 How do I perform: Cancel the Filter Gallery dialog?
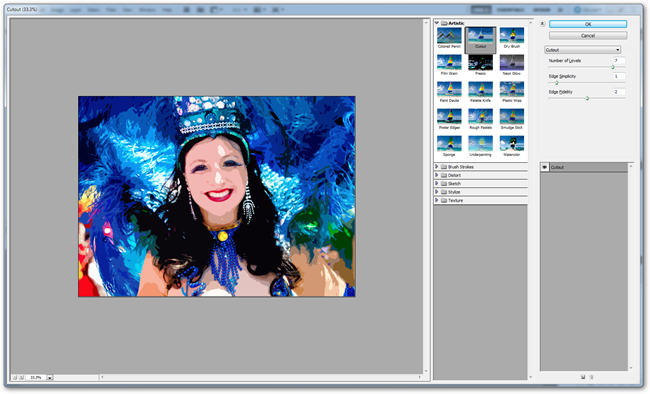(588, 36)
